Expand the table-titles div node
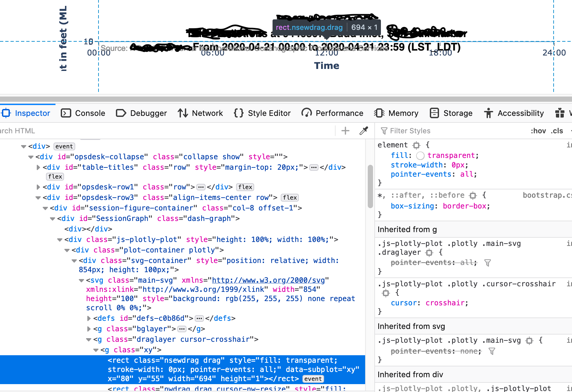Screen dimensions: 572x392 pos(38,167)
